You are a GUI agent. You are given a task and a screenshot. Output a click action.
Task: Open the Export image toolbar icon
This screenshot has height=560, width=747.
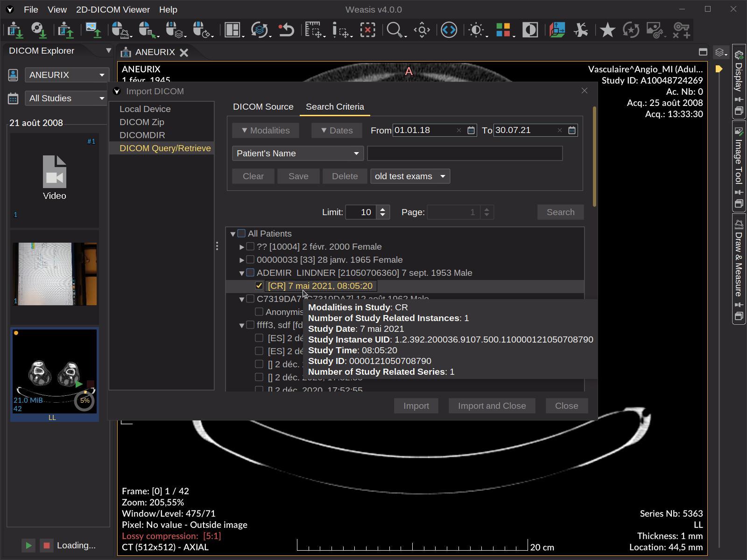pyautogui.click(x=93, y=30)
